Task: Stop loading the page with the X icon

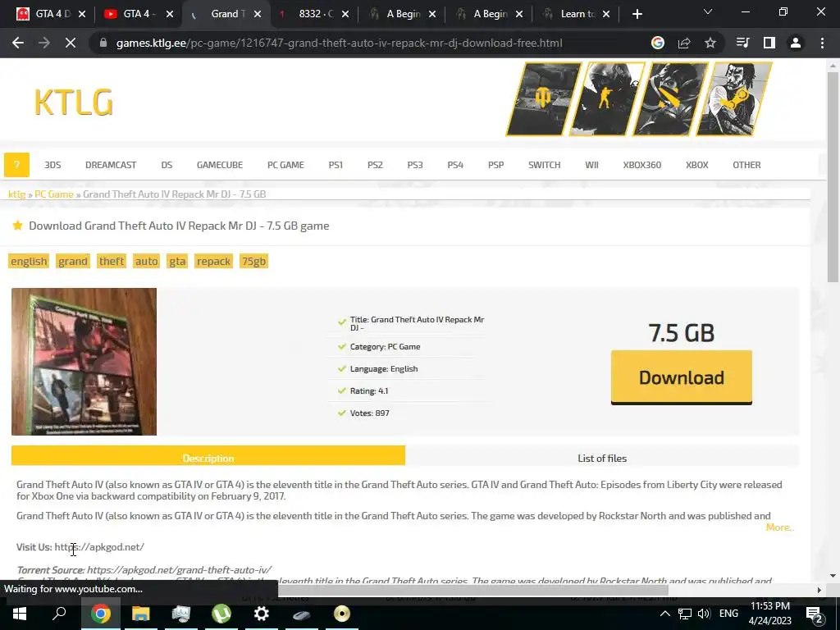Action: pos(71,43)
